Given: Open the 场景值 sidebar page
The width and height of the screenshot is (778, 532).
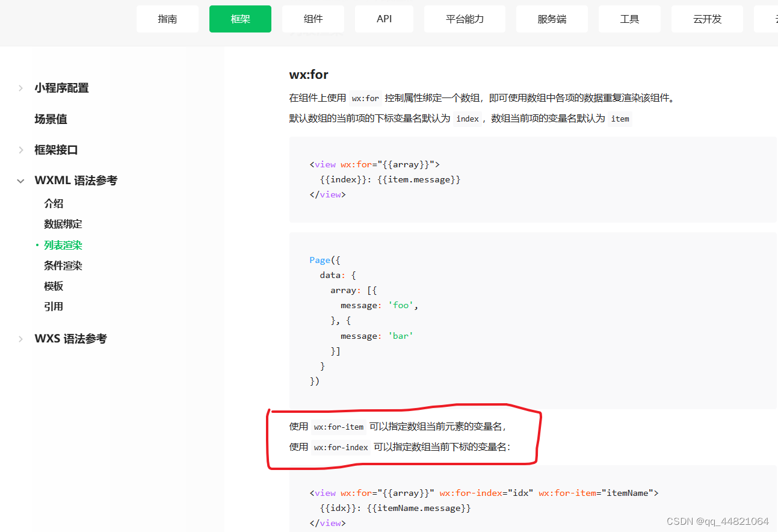Looking at the screenshot, I should point(51,119).
